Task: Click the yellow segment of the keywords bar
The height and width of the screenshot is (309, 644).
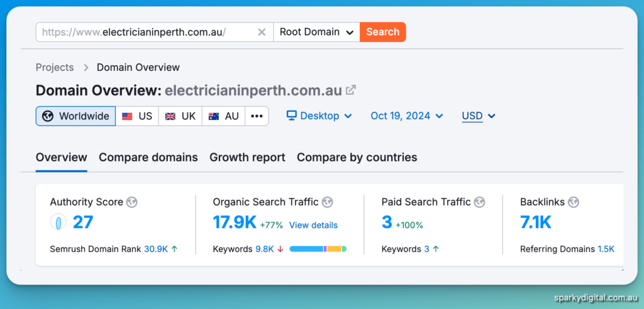Action: tap(335, 249)
